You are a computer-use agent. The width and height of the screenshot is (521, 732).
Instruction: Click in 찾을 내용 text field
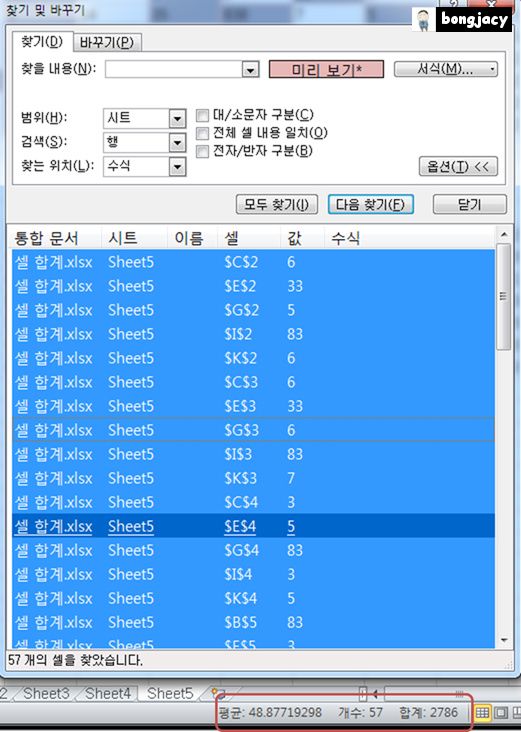(x=174, y=70)
